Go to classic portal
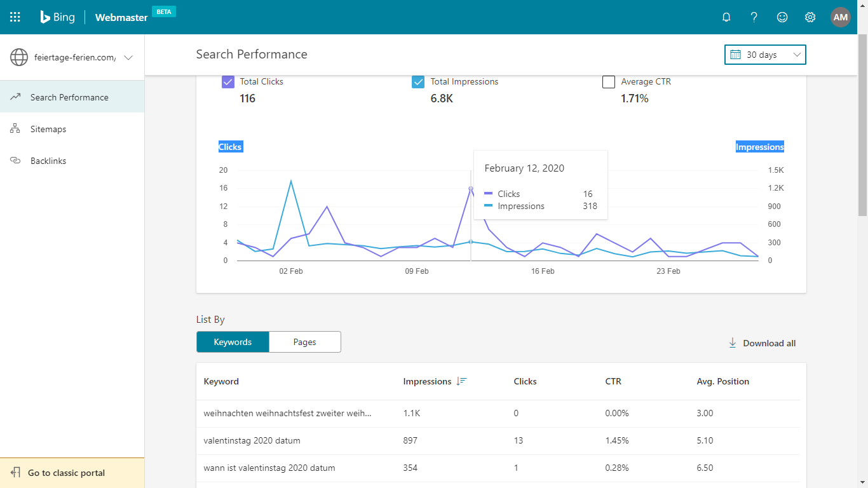Screen dimensions: 868x488 pos(72,473)
